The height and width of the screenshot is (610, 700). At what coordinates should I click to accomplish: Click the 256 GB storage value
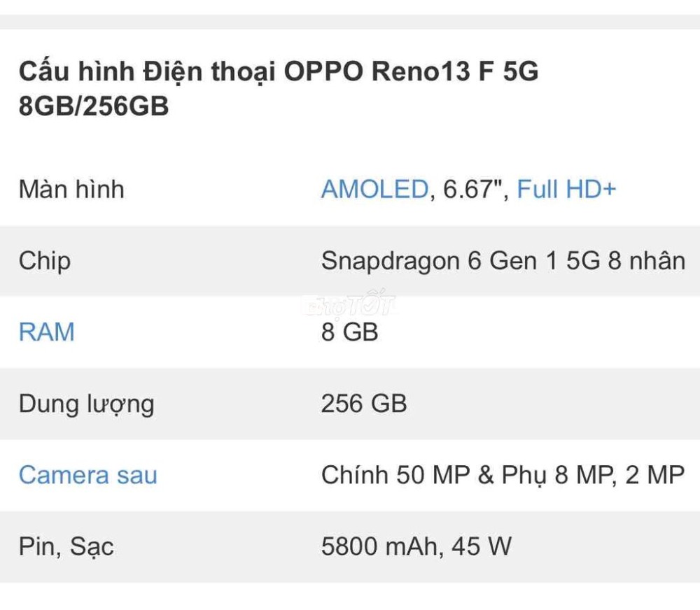[364, 404]
